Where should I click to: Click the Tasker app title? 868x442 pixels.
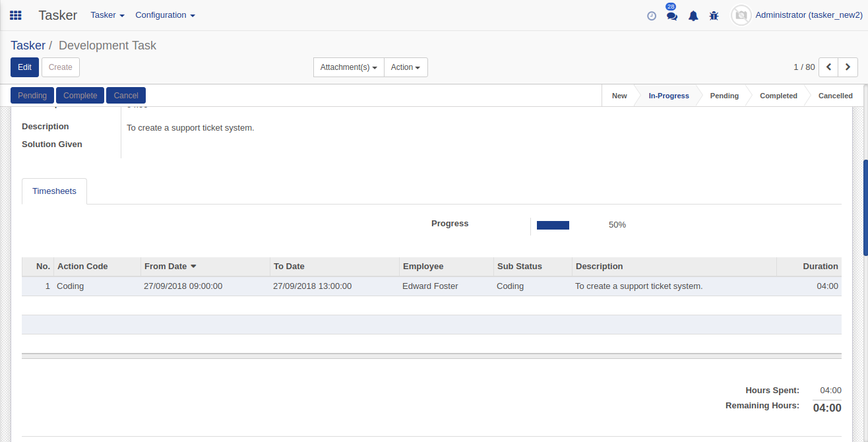tap(57, 15)
